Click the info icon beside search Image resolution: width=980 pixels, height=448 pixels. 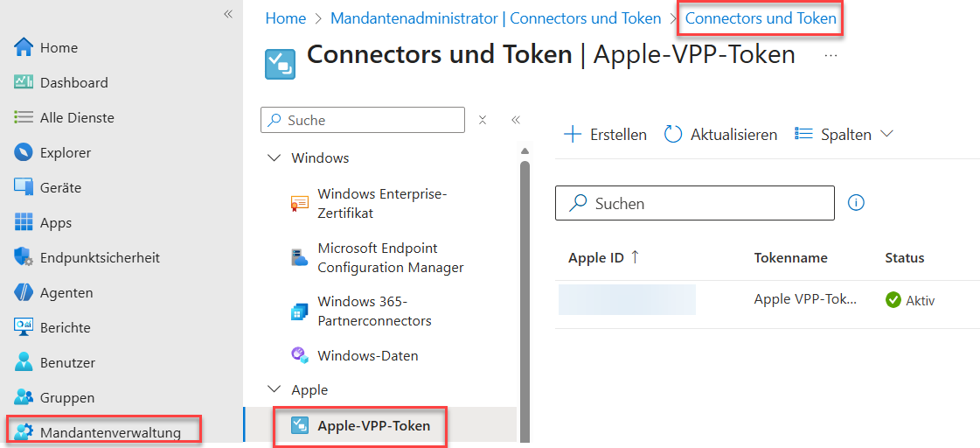coord(857,203)
